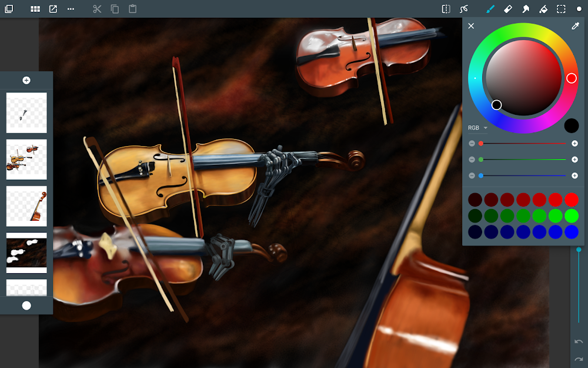Select the Smudge tool

[524, 9]
